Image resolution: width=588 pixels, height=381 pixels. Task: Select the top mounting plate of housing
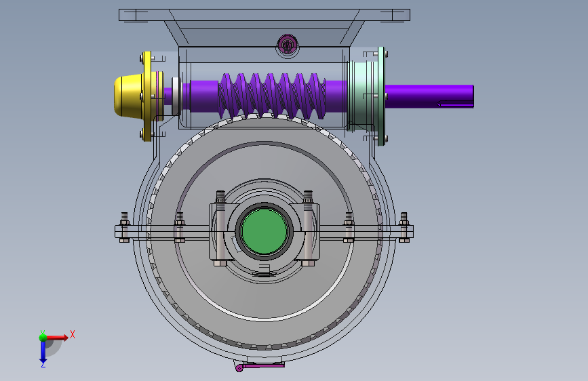[x=264, y=15]
